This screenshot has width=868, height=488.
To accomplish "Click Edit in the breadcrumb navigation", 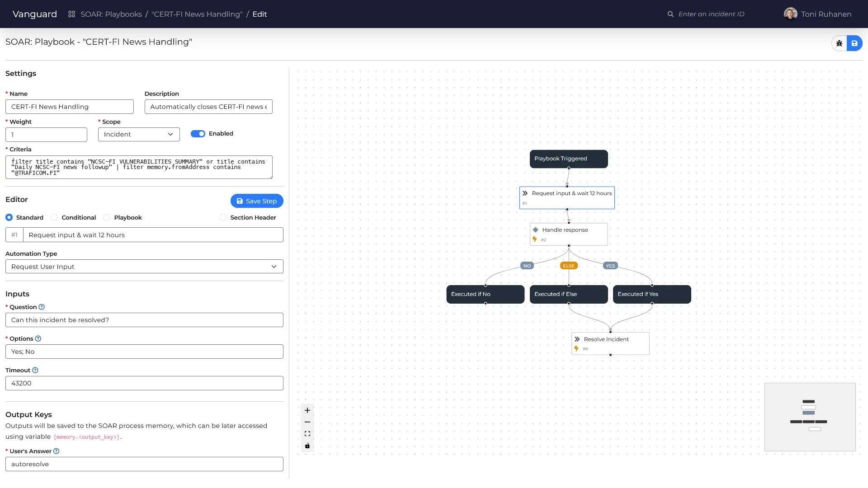I will (x=259, y=14).
